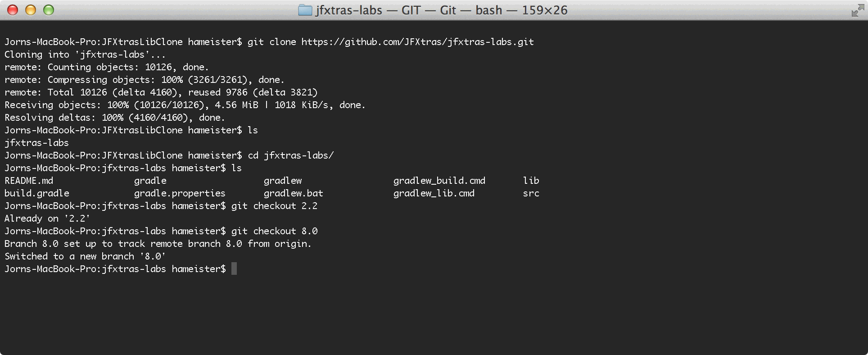
Task: Click gradlew_build.cmd in the listing
Action: [439, 181]
